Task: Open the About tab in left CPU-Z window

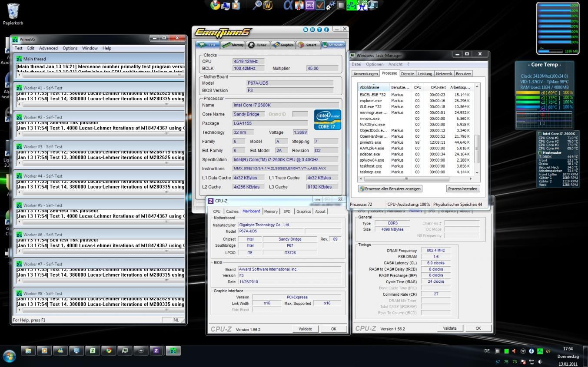Action: (320, 212)
